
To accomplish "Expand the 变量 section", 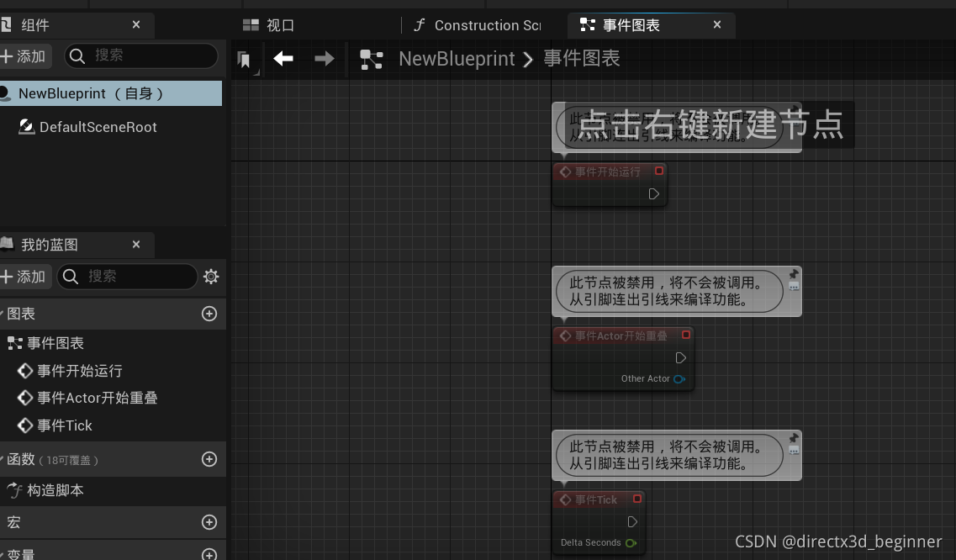I will click(x=2, y=554).
